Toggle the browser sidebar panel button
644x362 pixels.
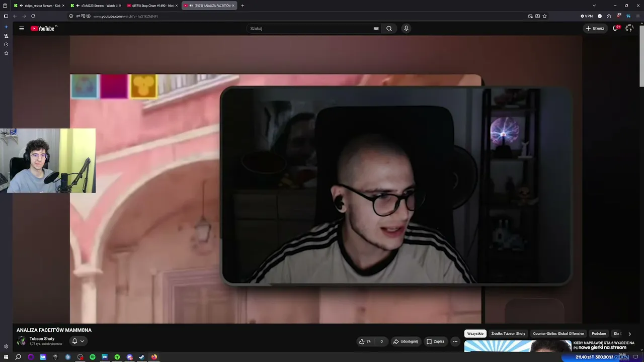pyautogui.click(x=6, y=16)
